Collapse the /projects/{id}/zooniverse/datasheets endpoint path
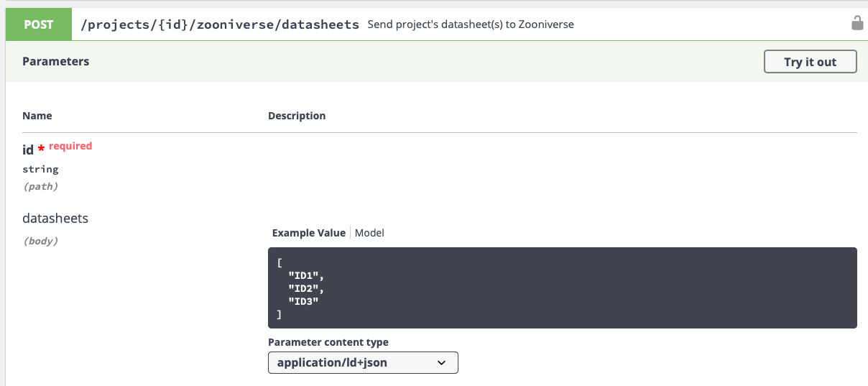 click(x=220, y=24)
